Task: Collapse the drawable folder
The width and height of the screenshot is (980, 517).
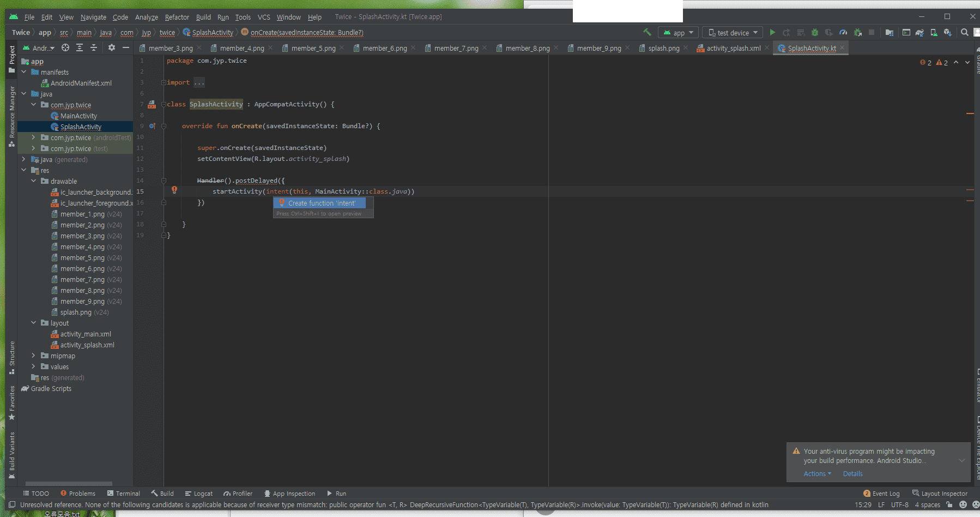Action: click(33, 181)
